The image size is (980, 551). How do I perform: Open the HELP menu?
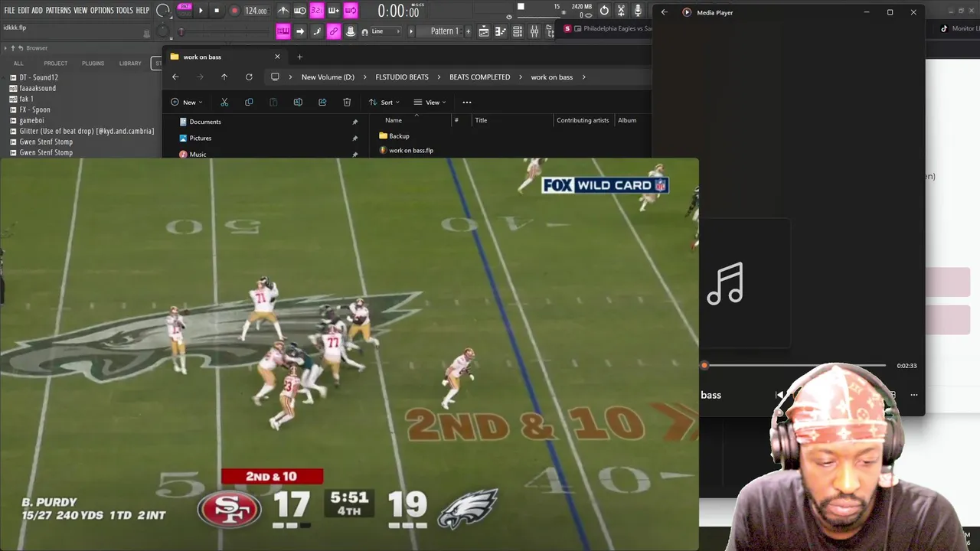point(142,11)
